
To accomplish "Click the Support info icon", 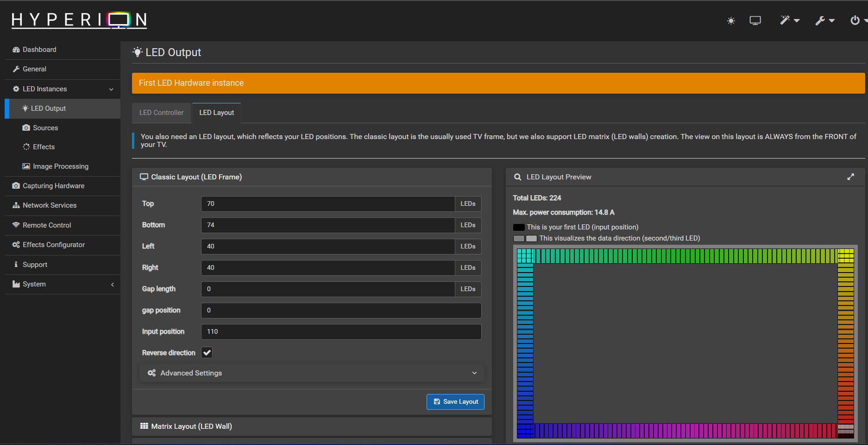I will point(16,264).
